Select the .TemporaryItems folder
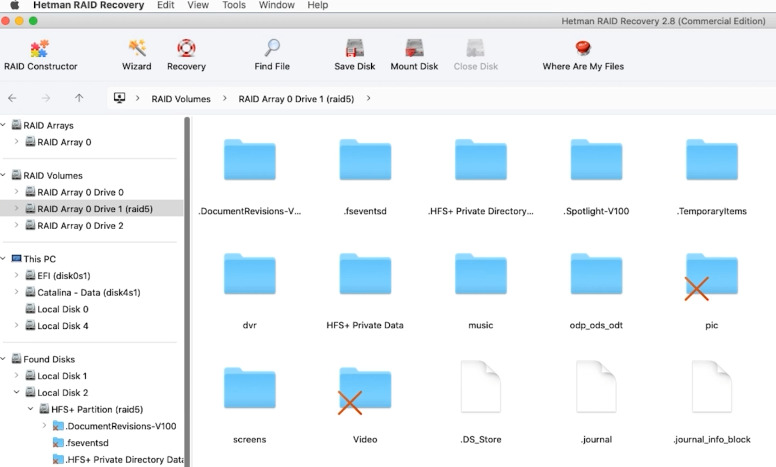 pos(712,160)
